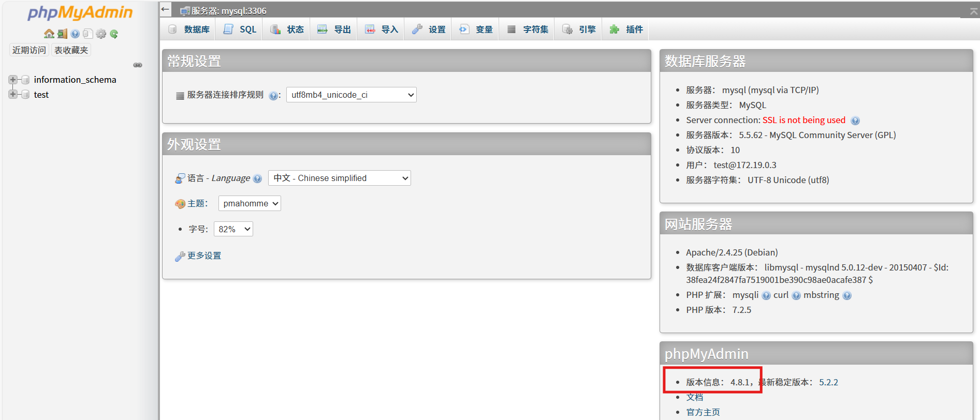Open the 字符集 (Charsets) tab
This screenshot has height=420, width=980.
528,29
